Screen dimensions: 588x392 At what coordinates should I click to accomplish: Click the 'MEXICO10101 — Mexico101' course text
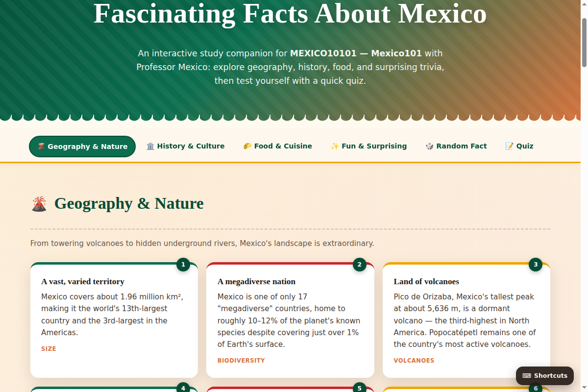pyautogui.click(x=356, y=53)
